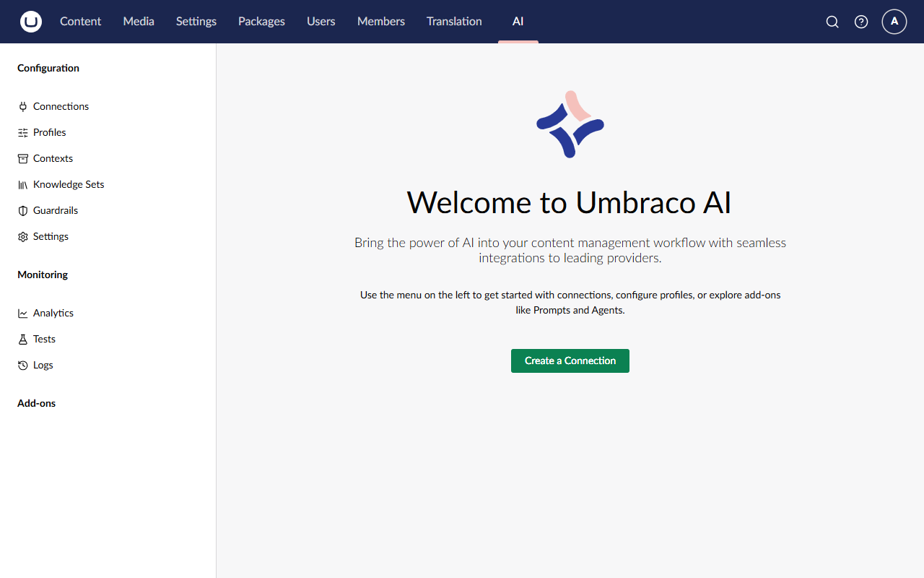
Task: Switch to the Media section
Action: point(139,22)
